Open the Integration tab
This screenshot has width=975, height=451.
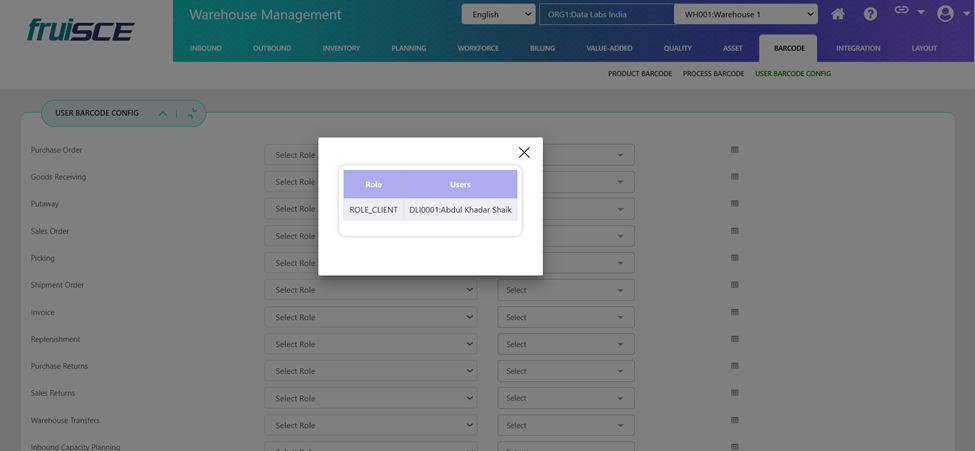click(858, 48)
